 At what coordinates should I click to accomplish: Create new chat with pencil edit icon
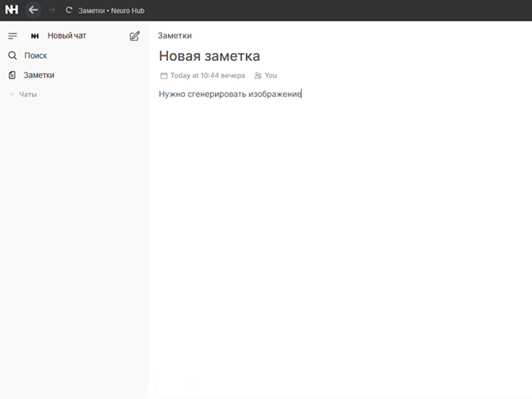click(135, 36)
